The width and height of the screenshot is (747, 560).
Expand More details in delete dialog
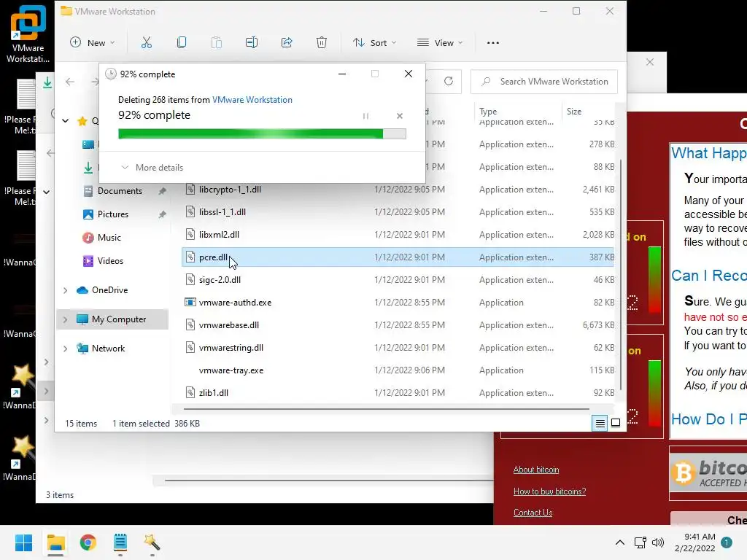point(152,168)
